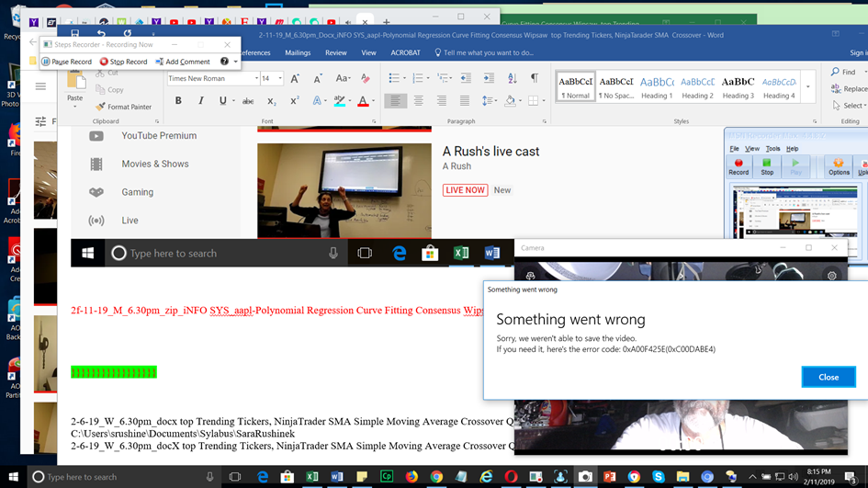Expand the Styles gallery
This screenshot has height=488, width=868.
tap(808, 87)
